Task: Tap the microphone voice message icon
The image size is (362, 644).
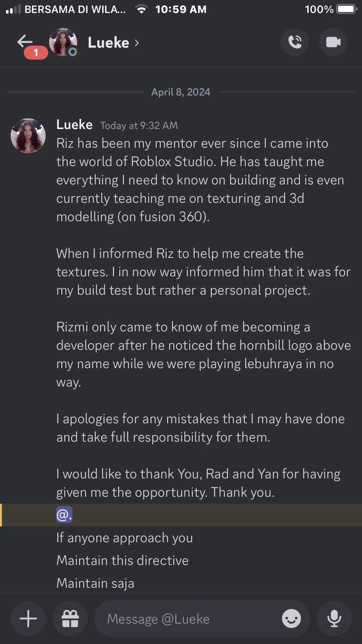Action: [334, 619]
